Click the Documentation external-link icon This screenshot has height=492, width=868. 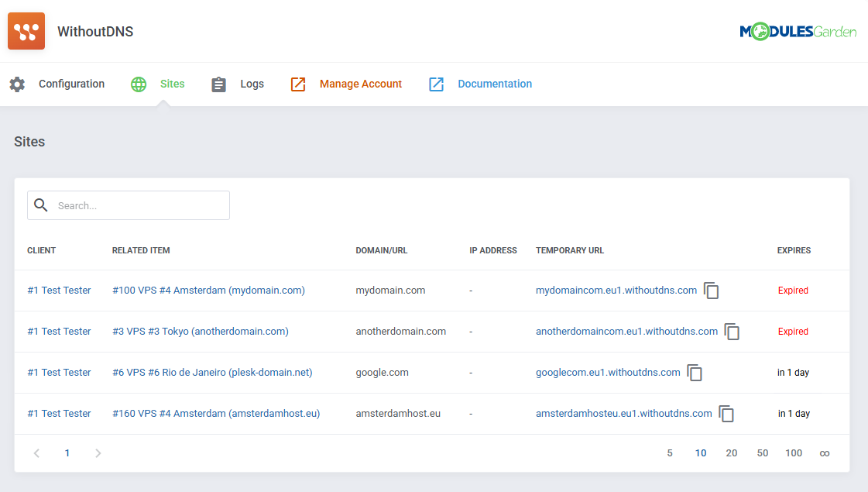tap(436, 84)
